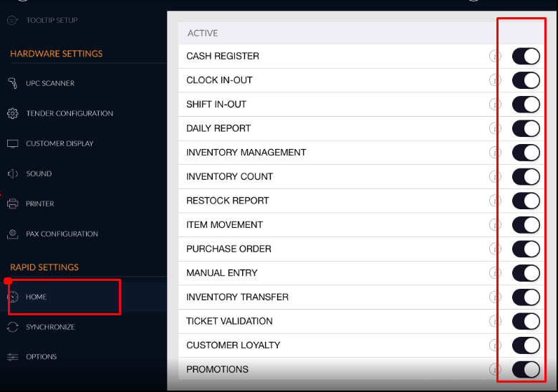Turn off the Inventory Count switch
558x392 pixels.
(526, 176)
